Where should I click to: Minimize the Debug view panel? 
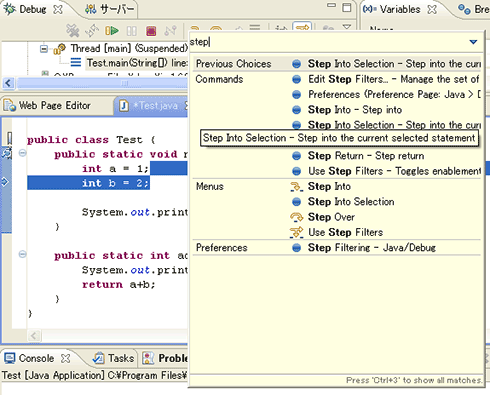(331, 5)
